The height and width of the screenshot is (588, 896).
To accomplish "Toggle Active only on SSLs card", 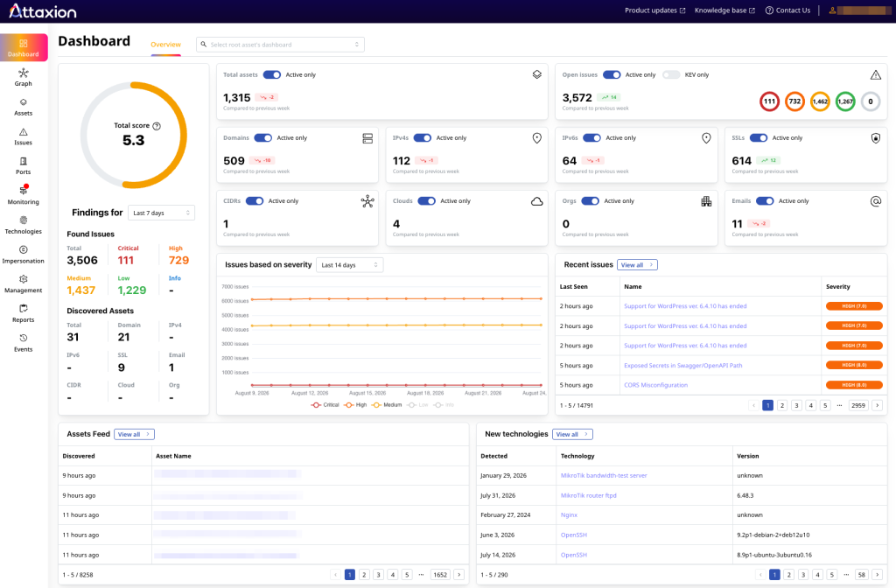I will [x=759, y=137].
